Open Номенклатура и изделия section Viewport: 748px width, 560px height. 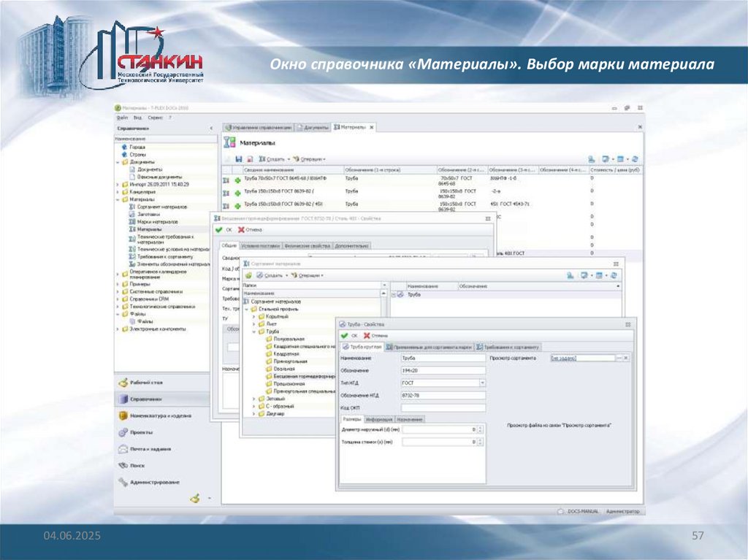[161, 416]
